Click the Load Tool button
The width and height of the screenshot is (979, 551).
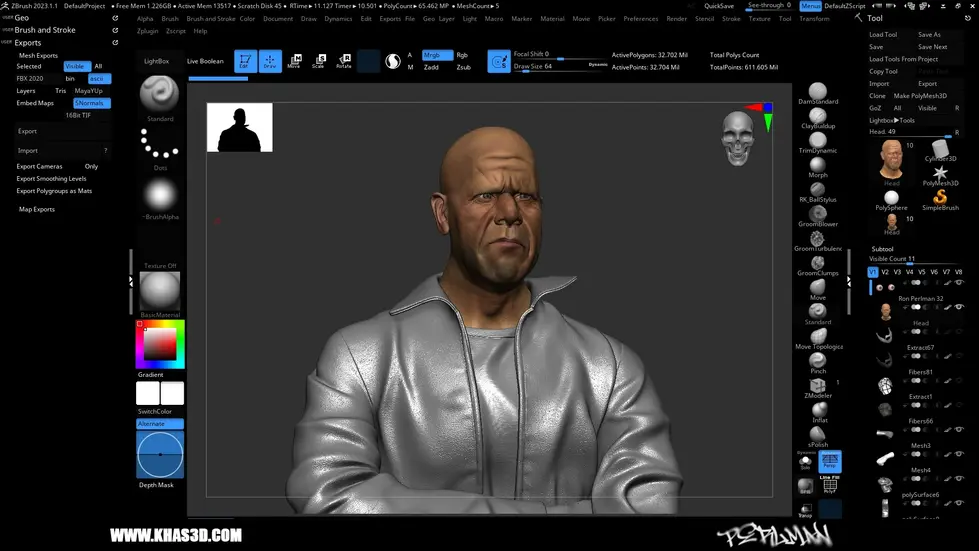pyautogui.click(x=883, y=35)
